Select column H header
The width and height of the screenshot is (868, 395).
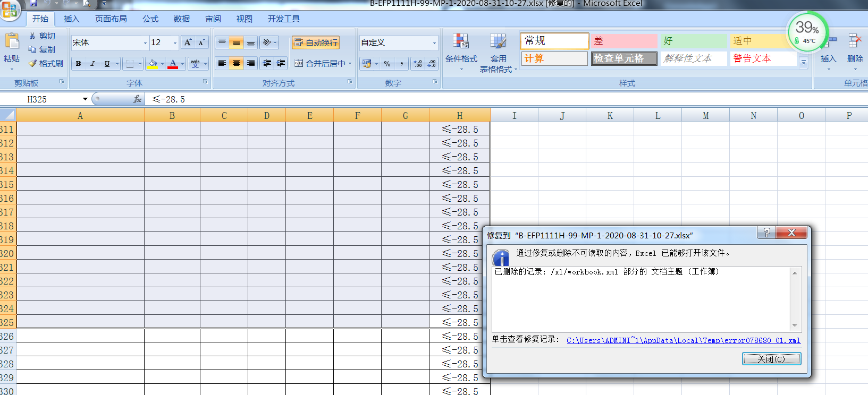click(x=459, y=115)
